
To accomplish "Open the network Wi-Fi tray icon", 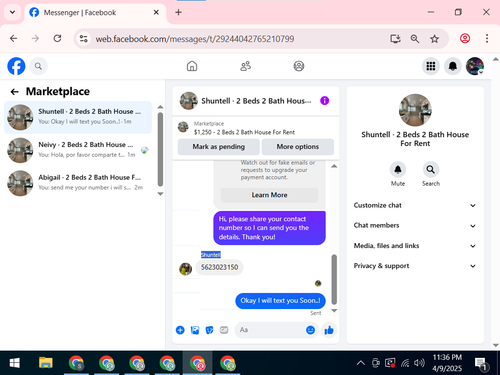I will coord(405,363).
